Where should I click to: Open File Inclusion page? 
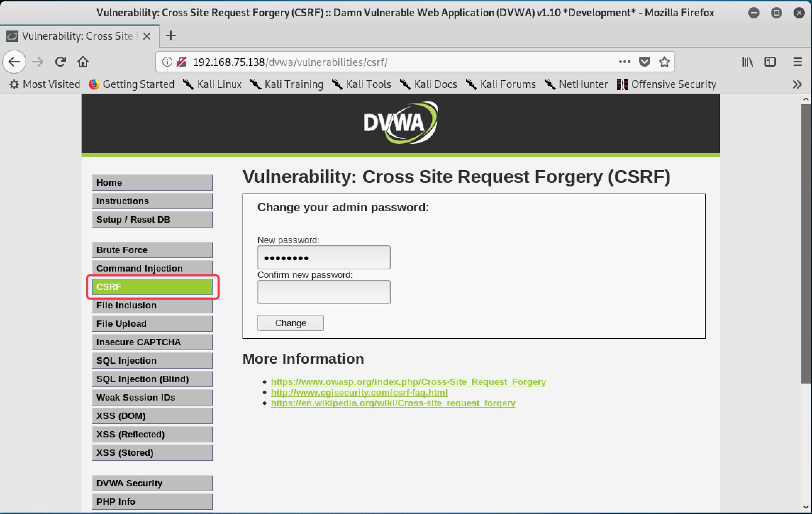(x=152, y=305)
